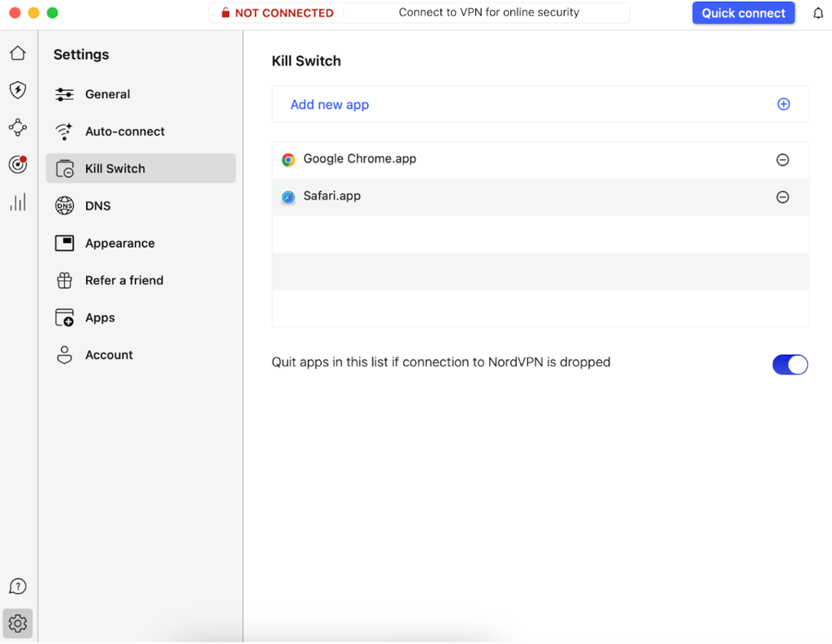
Task: Click the yellow minimize window button
Action: pos(33,13)
